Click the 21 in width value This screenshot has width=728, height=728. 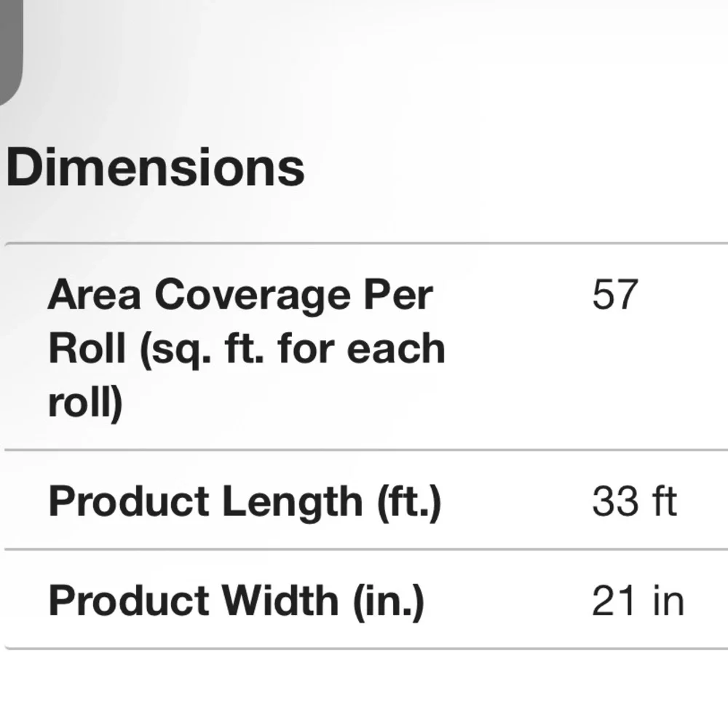pos(638,601)
